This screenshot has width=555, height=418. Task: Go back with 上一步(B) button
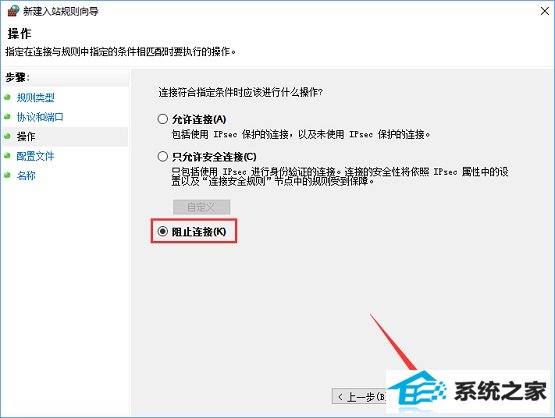click(x=359, y=396)
